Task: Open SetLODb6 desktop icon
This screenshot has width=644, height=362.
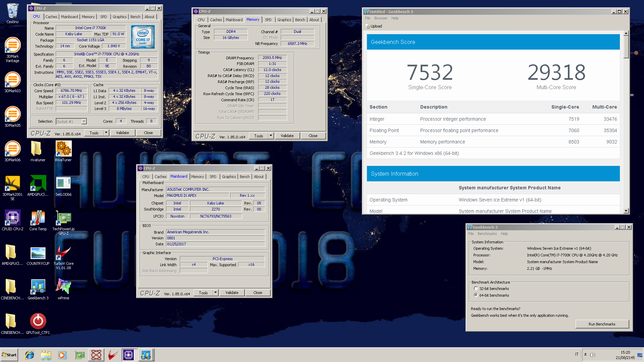Action: coord(63,186)
